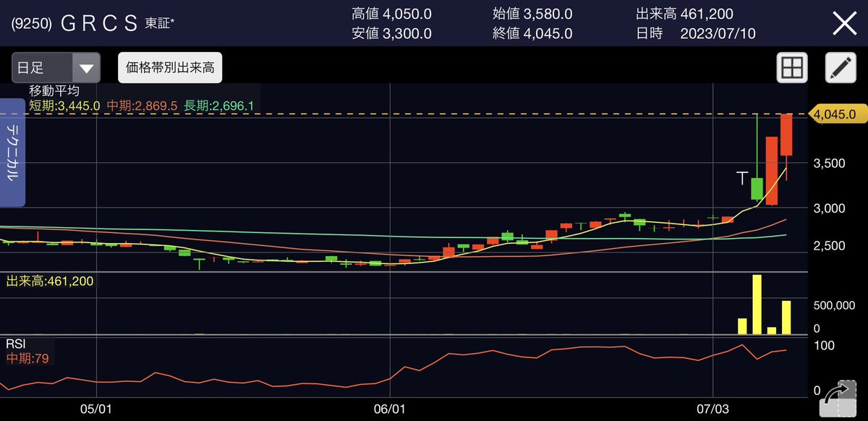
Task: Tap the 安値 3,300.0 header value
Action: tap(391, 33)
